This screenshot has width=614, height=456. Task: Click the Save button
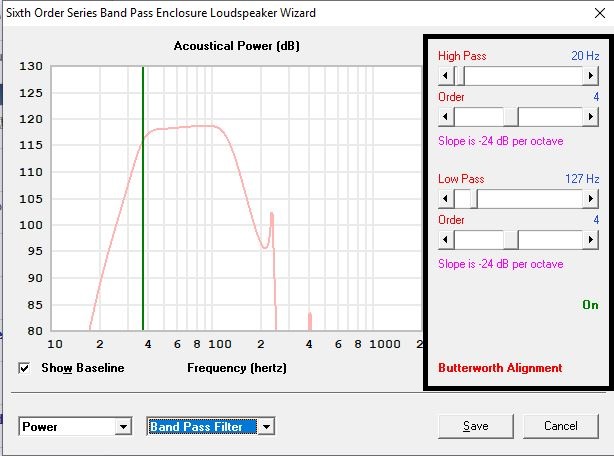(x=475, y=426)
